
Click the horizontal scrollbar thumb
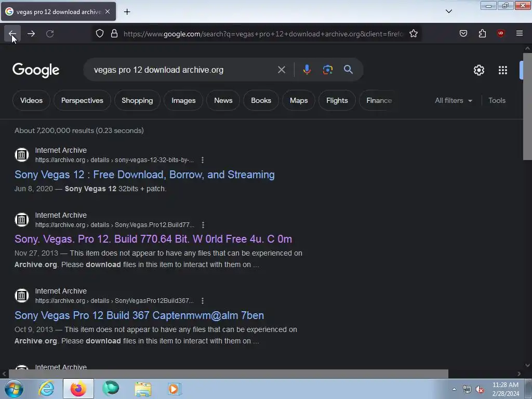[229, 374]
